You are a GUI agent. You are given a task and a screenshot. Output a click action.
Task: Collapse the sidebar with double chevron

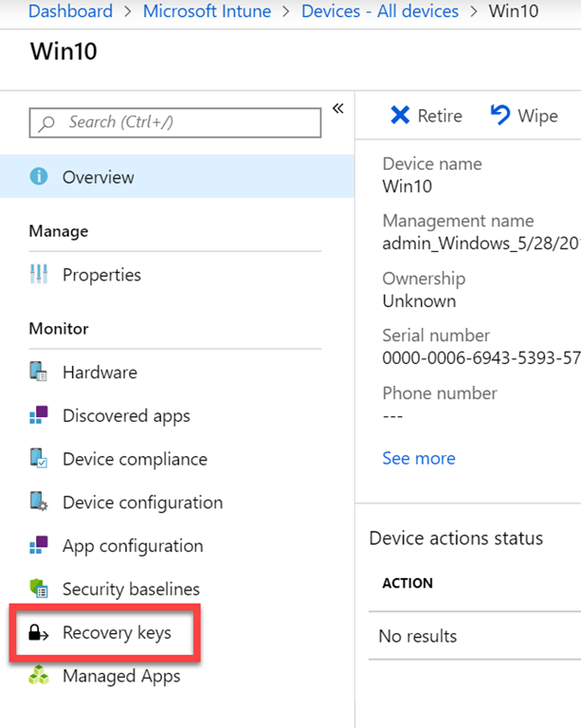coord(337,109)
